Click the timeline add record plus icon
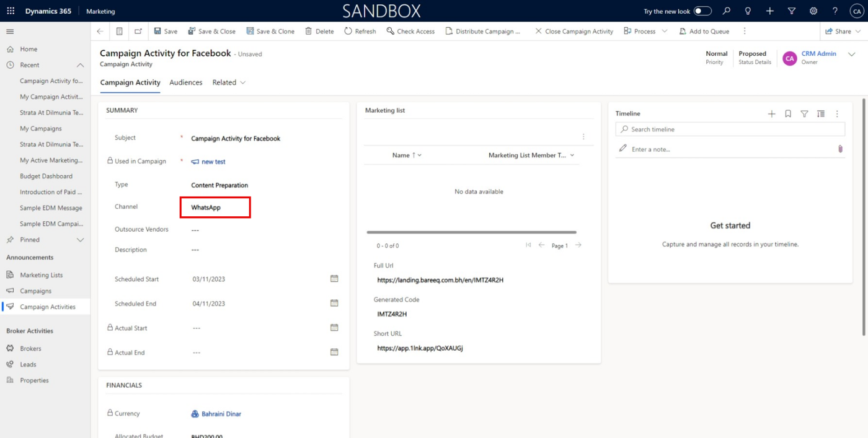This screenshot has width=868, height=438. tap(771, 114)
